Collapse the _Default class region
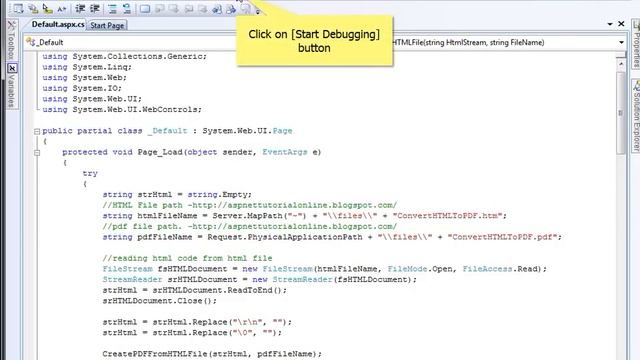The image size is (640, 360). 37,131
